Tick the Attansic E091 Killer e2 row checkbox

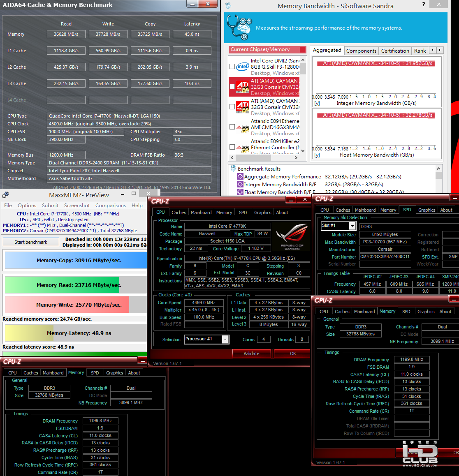[x=232, y=147]
